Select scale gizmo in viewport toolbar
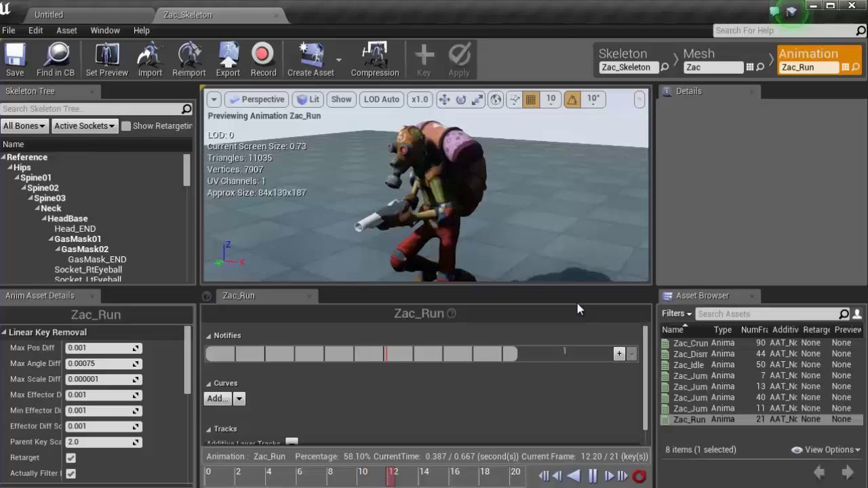This screenshot has width=868, height=488. pyautogui.click(x=477, y=100)
